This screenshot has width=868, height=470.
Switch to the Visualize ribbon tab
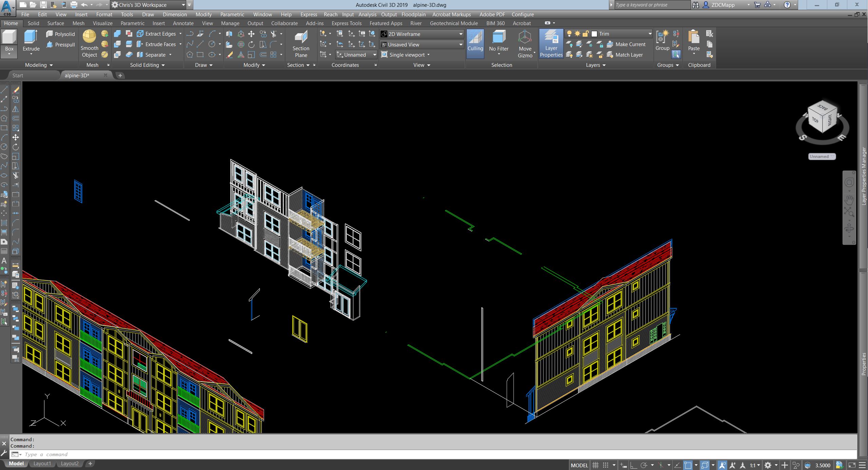[x=102, y=23]
